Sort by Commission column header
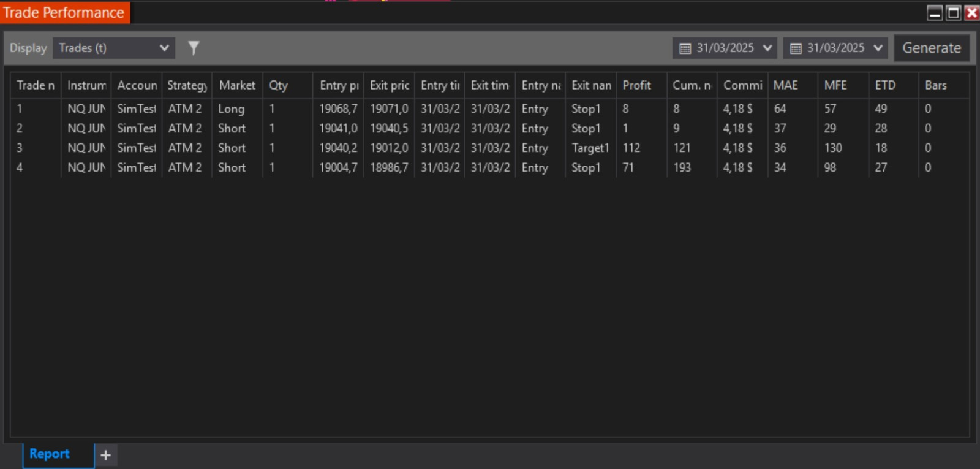Viewport: 980px width, 469px height. point(742,85)
